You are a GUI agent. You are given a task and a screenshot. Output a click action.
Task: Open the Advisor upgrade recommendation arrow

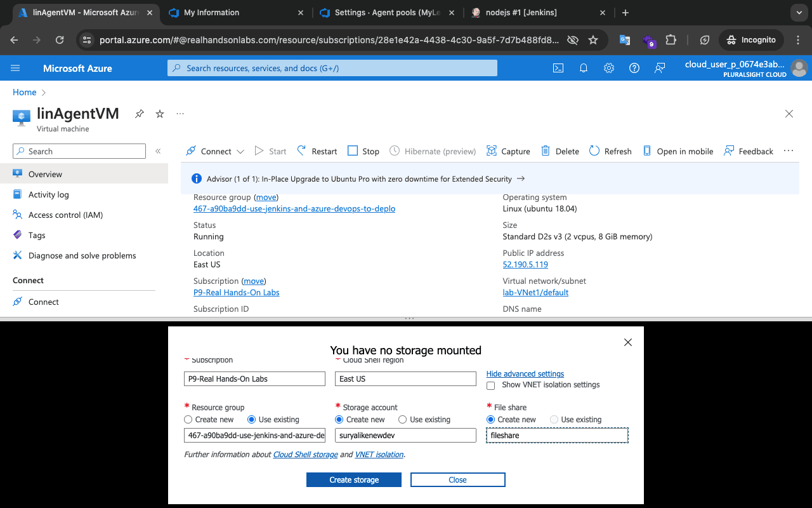tap(521, 179)
